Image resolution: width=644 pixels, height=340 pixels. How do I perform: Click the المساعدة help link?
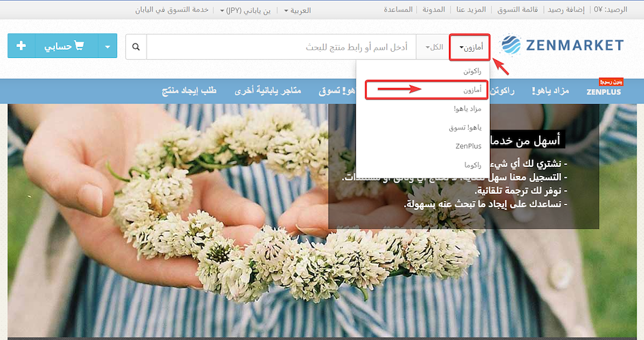398,10
